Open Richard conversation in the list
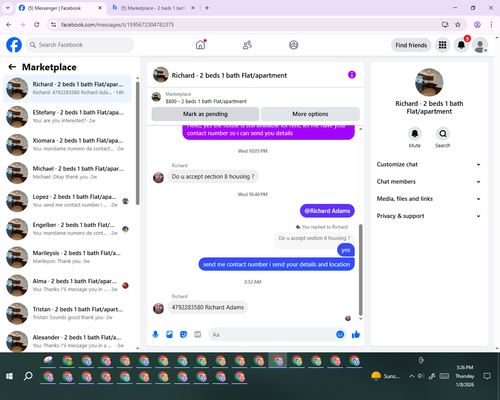Image resolution: width=500 pixels, height=400 pixels. point(67,88)
